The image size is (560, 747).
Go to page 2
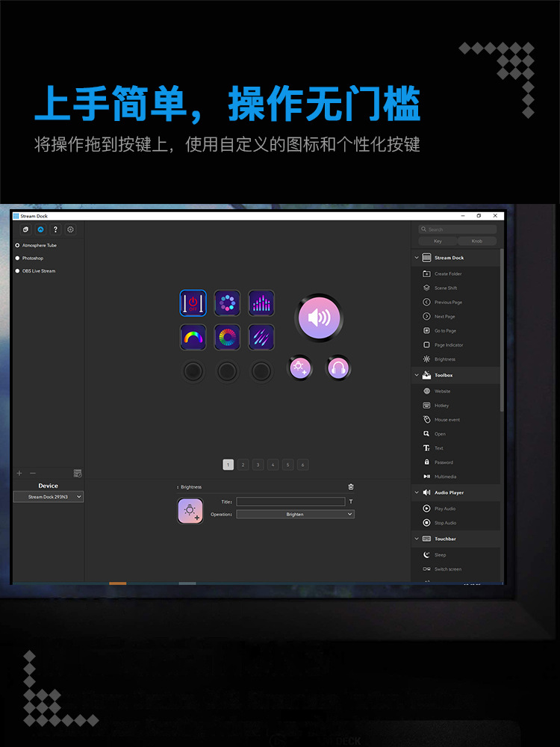click(243, 465)
